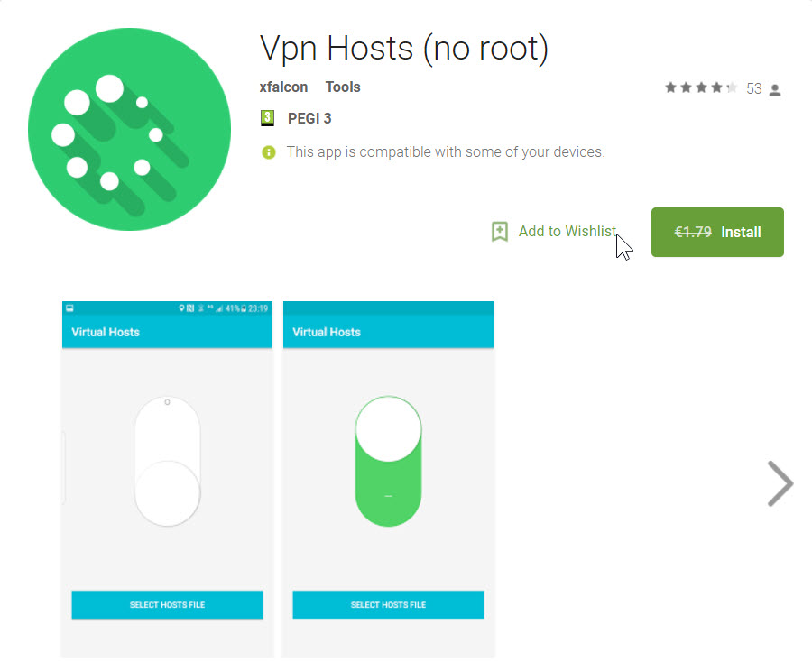Click the wishlist bookmark icon
Screen dimensions: 812x661
[x=499, y=232]
